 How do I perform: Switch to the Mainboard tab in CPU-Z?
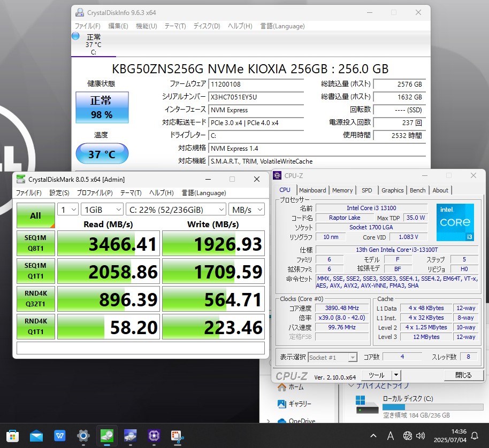[x=312, y=190]
